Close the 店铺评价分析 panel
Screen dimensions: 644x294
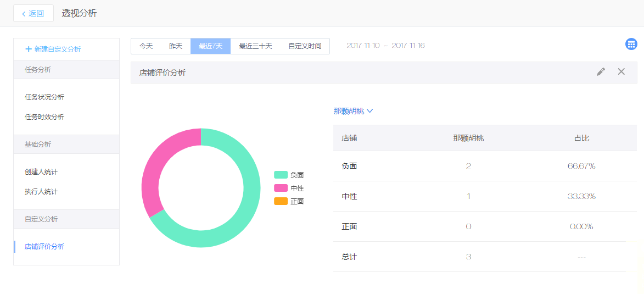[621, 72]
